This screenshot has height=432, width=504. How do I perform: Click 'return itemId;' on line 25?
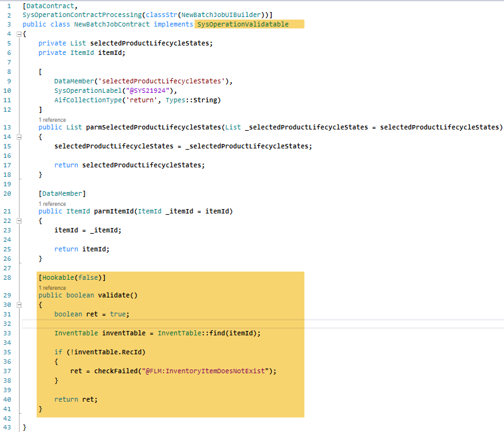(81, 249)
